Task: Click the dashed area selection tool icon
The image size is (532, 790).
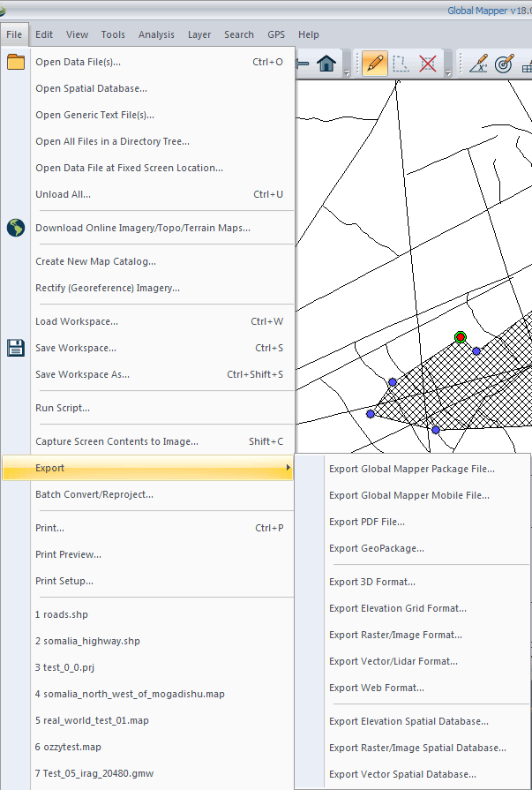Action: (401, 64)
